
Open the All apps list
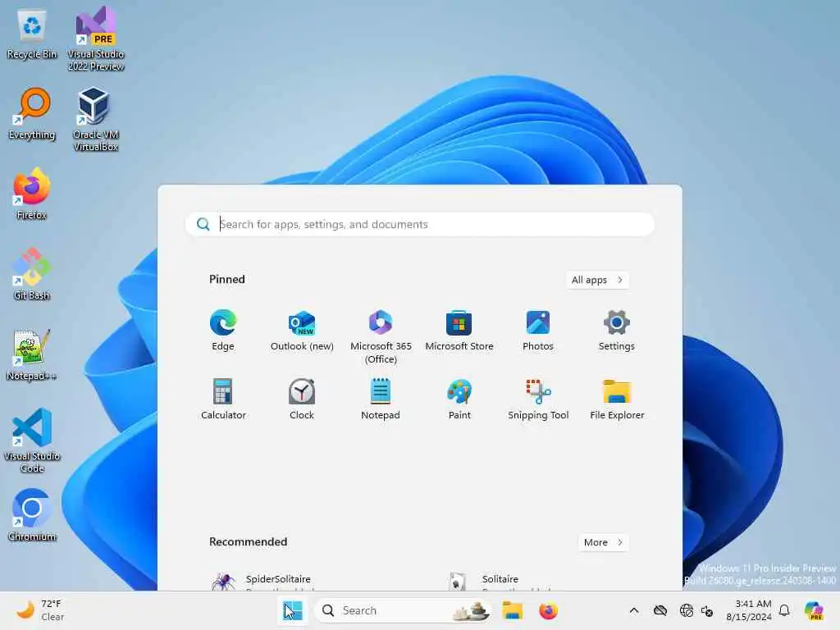pos(597,280)
